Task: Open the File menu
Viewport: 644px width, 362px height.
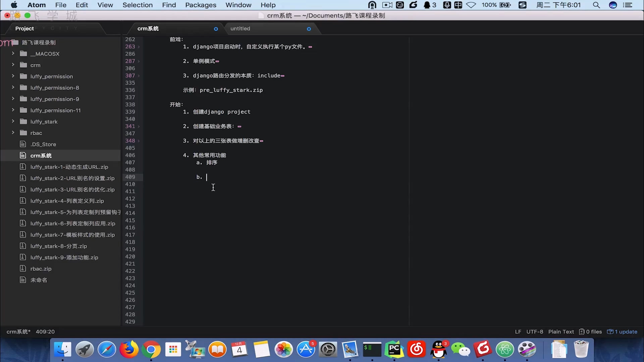Action: (61, 5)
